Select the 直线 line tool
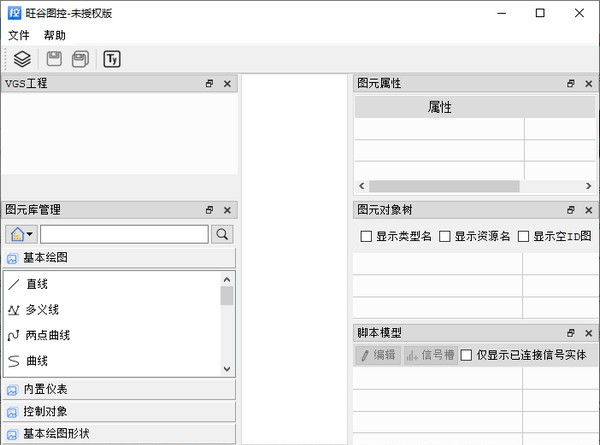600x445 pixels. [x=37, y=284]
